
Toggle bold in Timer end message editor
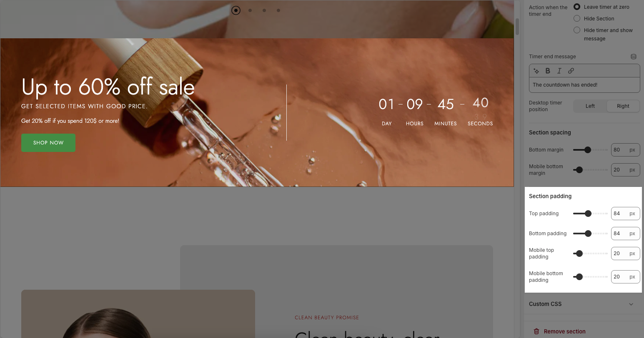click(548, 71)
